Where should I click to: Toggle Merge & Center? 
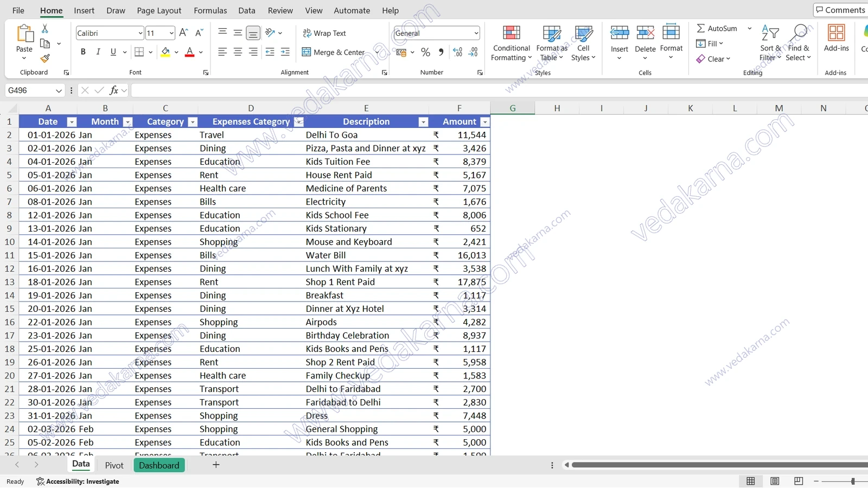pos(334,52)
